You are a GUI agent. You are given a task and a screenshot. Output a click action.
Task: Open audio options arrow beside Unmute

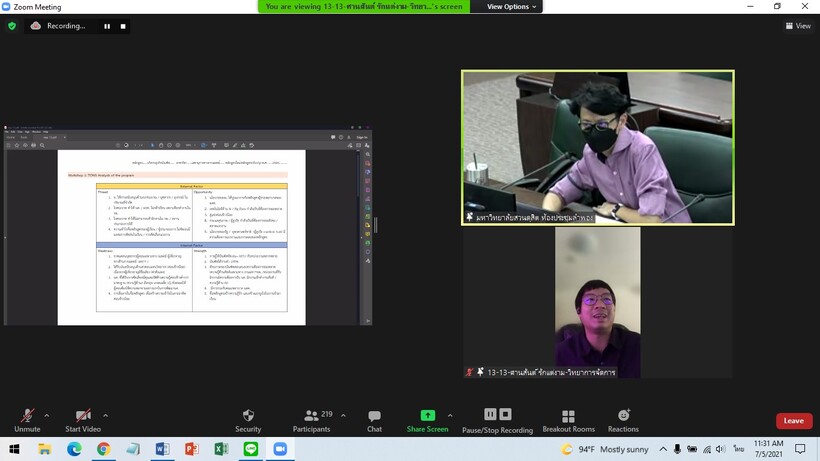click(47, 416)
